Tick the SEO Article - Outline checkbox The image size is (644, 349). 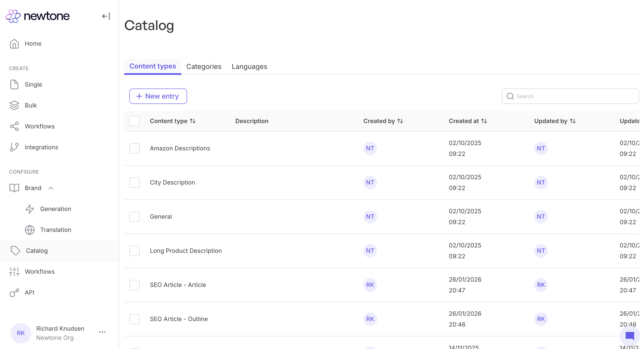click(135, 319)
